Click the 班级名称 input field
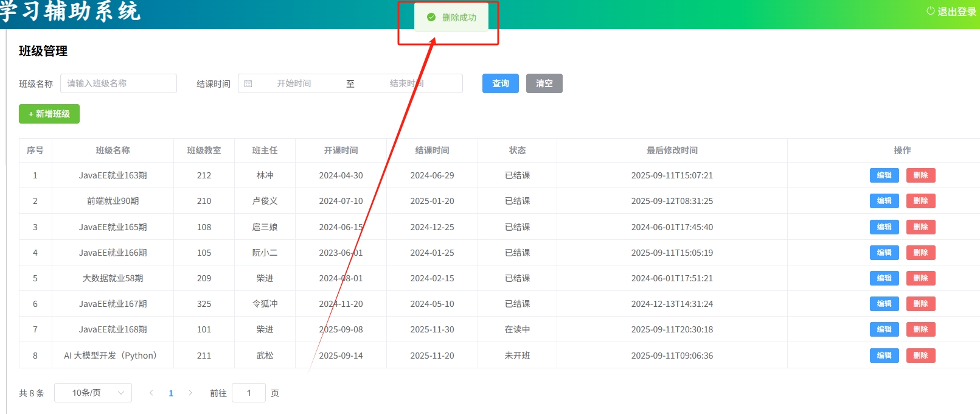The height and width of the screenshot is (414, 980). [x=119, y=83]
